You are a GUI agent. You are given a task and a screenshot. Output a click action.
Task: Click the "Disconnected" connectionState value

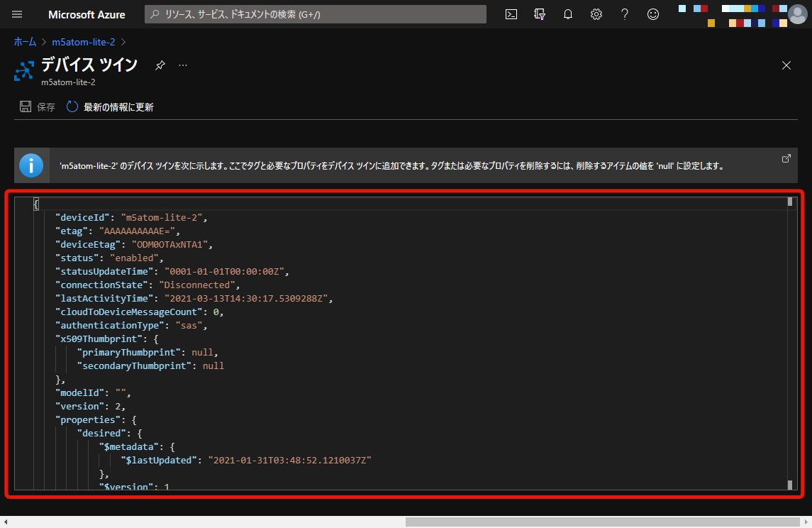pos(196,285)
